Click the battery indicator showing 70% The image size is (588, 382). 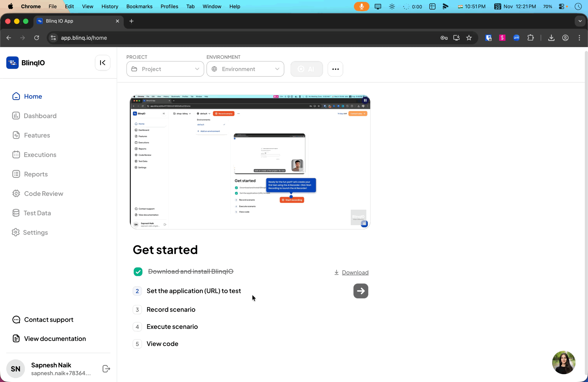point(547,6)
